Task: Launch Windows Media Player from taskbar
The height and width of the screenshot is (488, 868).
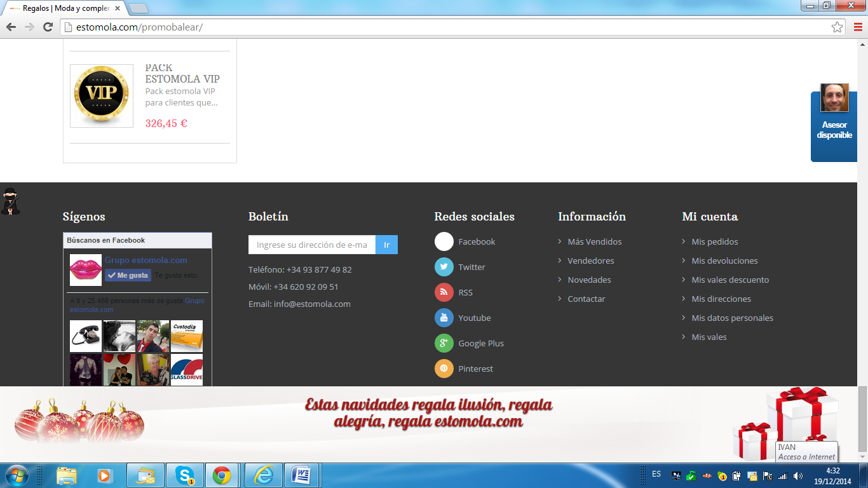Action: point(104,475)
